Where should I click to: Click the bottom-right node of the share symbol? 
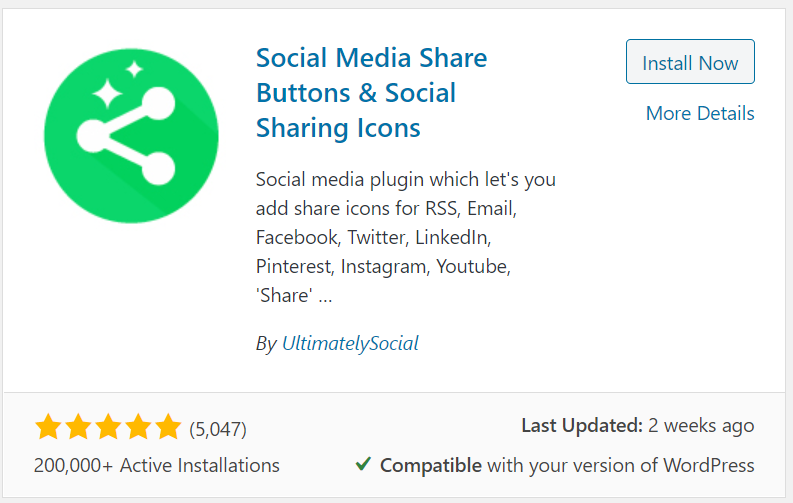[x=158, y=168]
